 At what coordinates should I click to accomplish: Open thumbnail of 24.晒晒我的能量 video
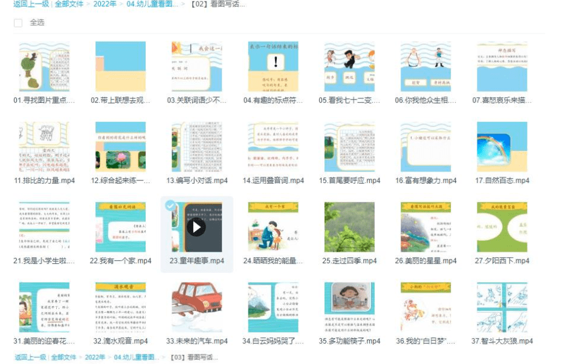(273, 227)
